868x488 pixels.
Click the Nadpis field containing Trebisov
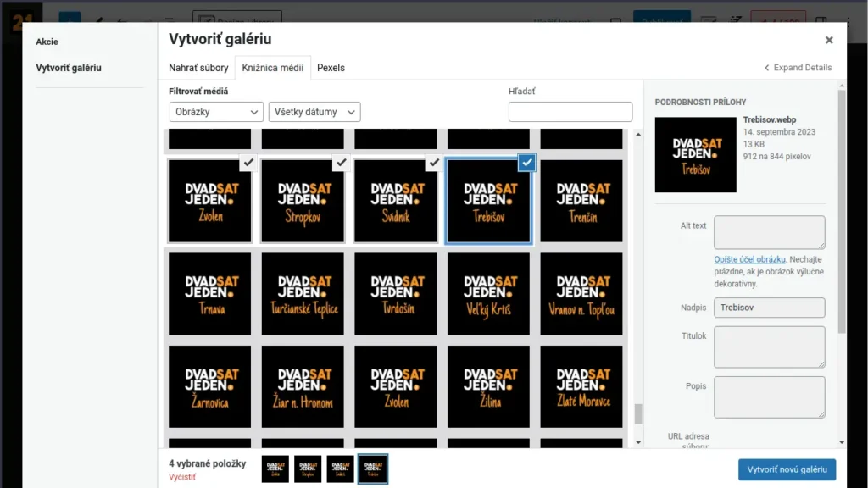pos(769,308)
